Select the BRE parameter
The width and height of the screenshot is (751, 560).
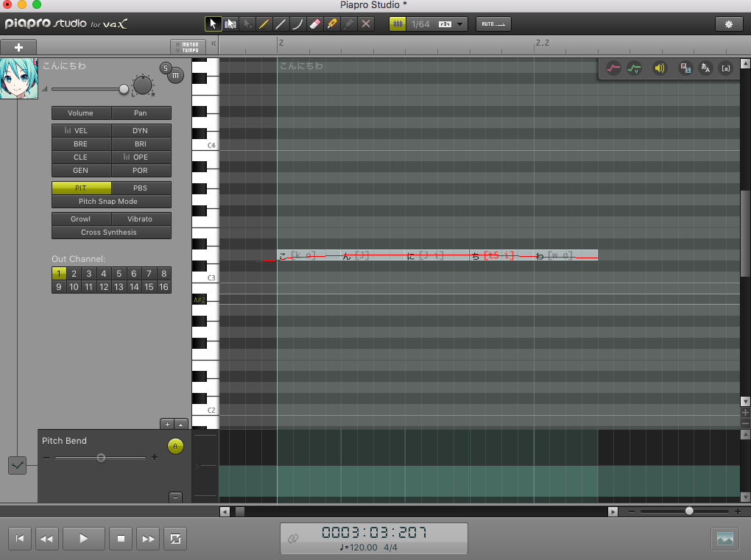(x=80, y=143)
